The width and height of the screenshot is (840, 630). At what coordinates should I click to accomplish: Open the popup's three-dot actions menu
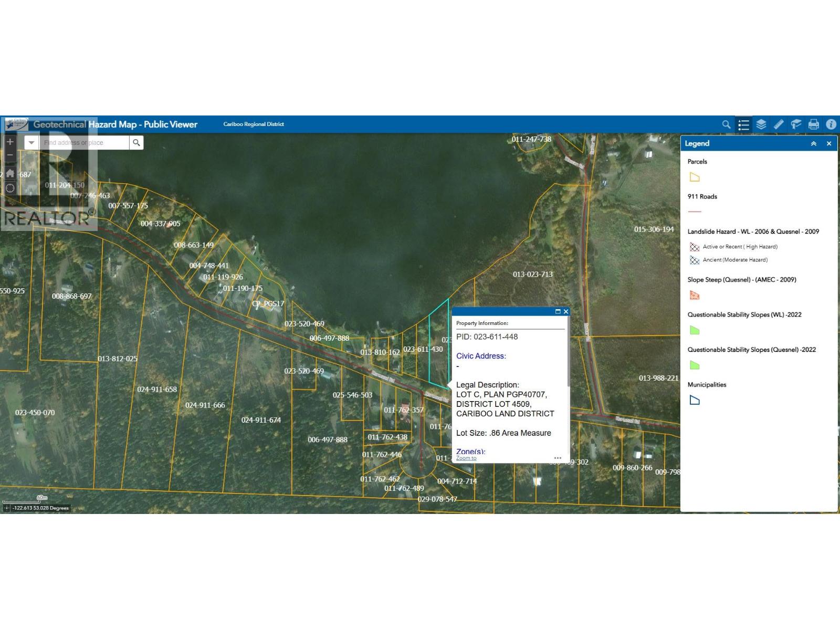[x=558, y=458]
